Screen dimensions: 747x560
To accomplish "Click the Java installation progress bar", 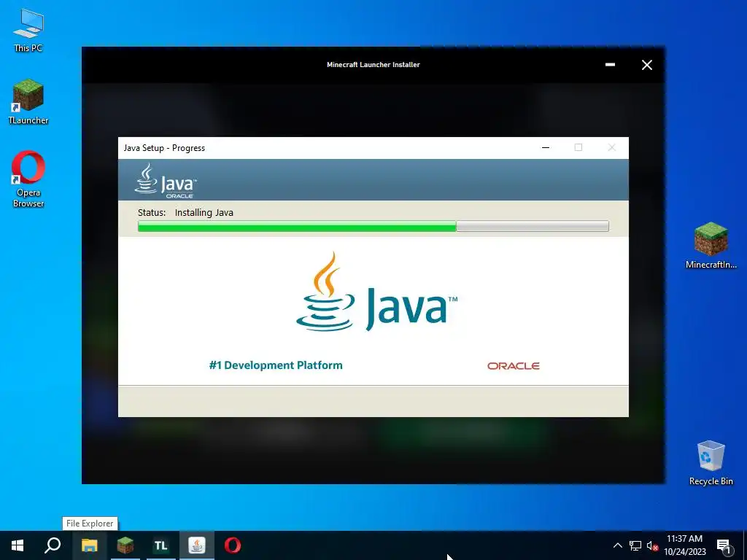I will (x=373, y=226).
